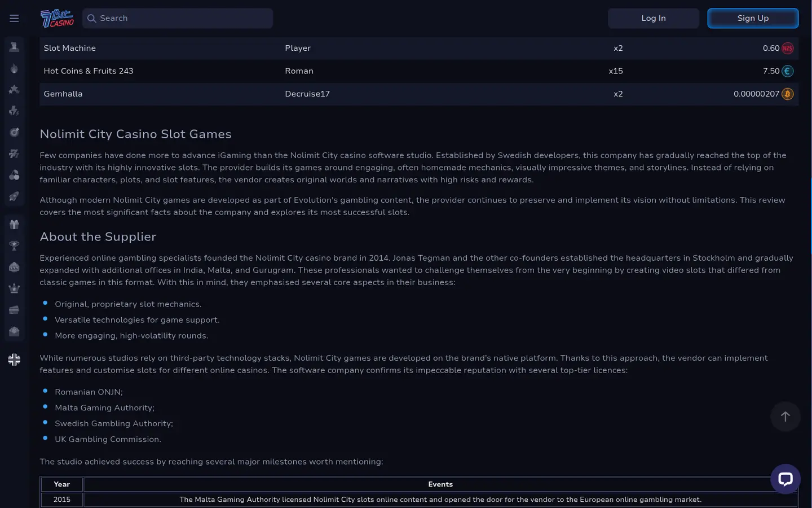This screenshot has height=508, width=812.
Task: Open the hot games flame icon
Action: point(14,68)
